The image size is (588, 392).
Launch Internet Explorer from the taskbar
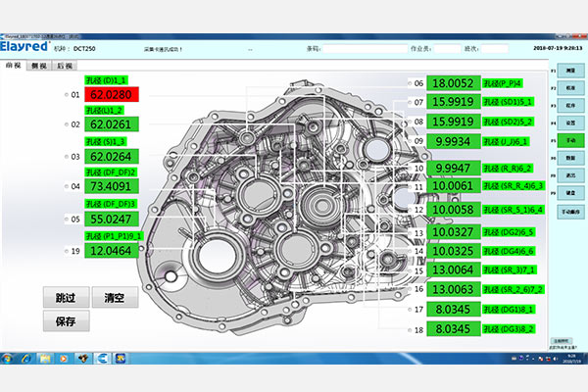coord(26,359)
